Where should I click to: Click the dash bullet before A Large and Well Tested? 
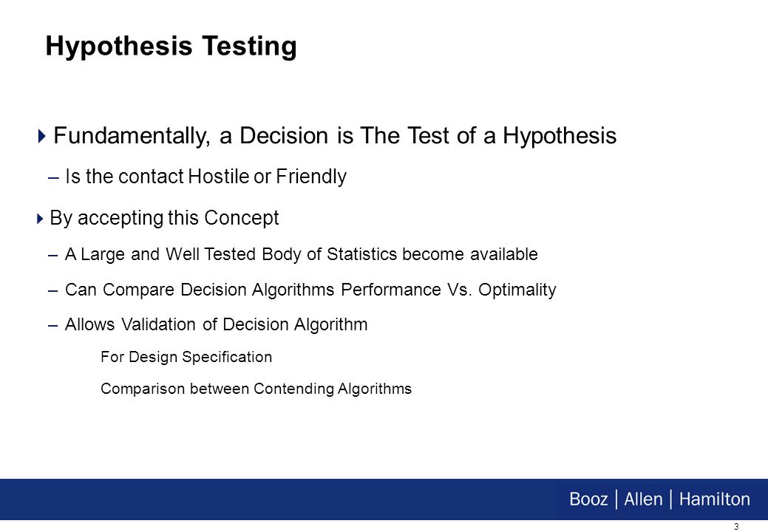[x=53, y=255]
